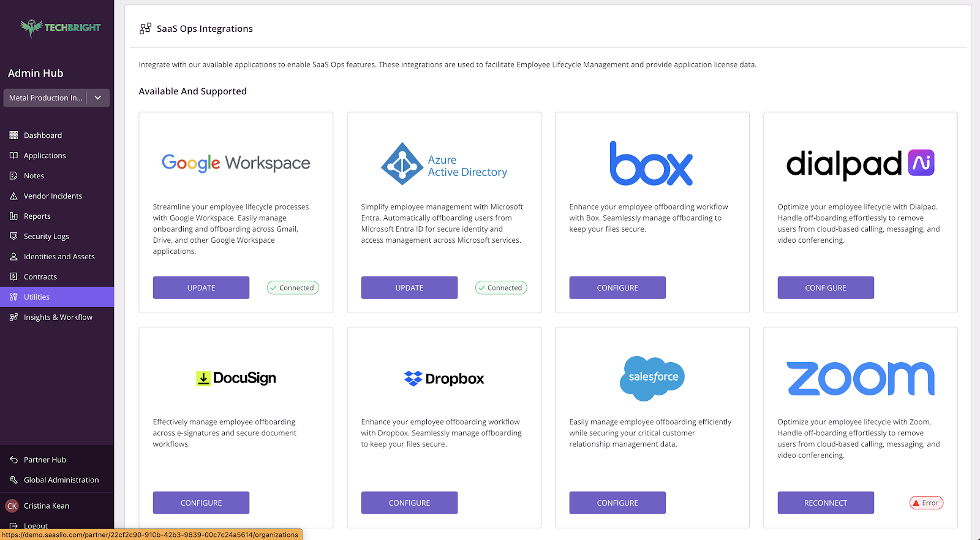Click the Applications book icon
Image resolution: width=980 pixels, height=540 pixels.
click(x=13, y=156)
